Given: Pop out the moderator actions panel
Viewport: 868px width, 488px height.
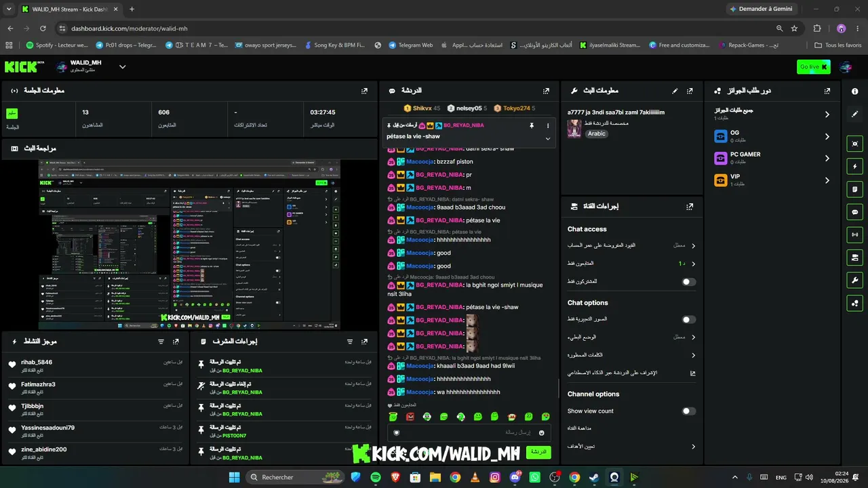Looking at the screenshot, I should pos(364,342).
